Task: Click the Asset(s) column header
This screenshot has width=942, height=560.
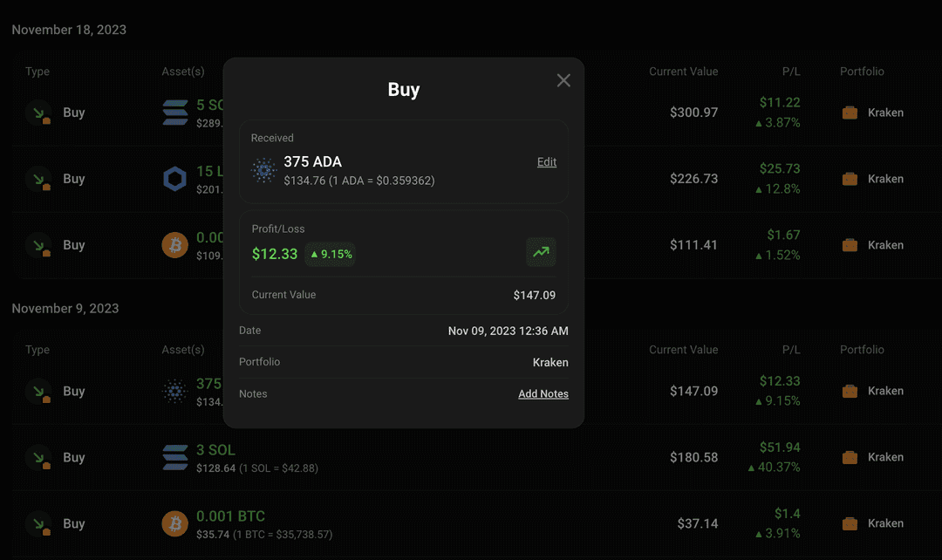Action: 183,72
